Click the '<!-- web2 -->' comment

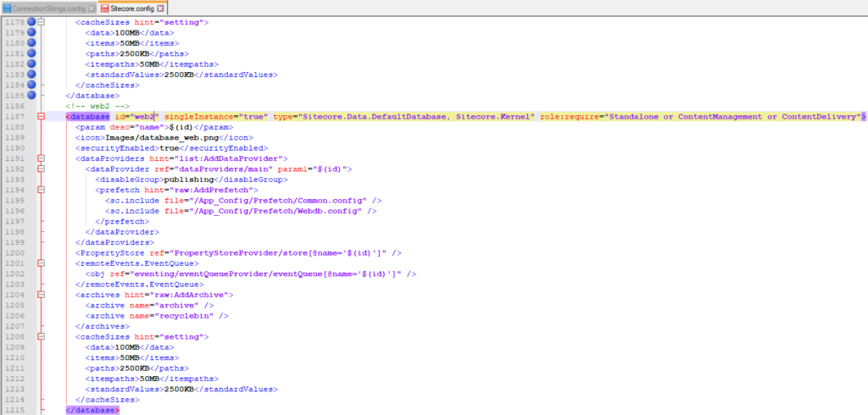pos(97,106)
